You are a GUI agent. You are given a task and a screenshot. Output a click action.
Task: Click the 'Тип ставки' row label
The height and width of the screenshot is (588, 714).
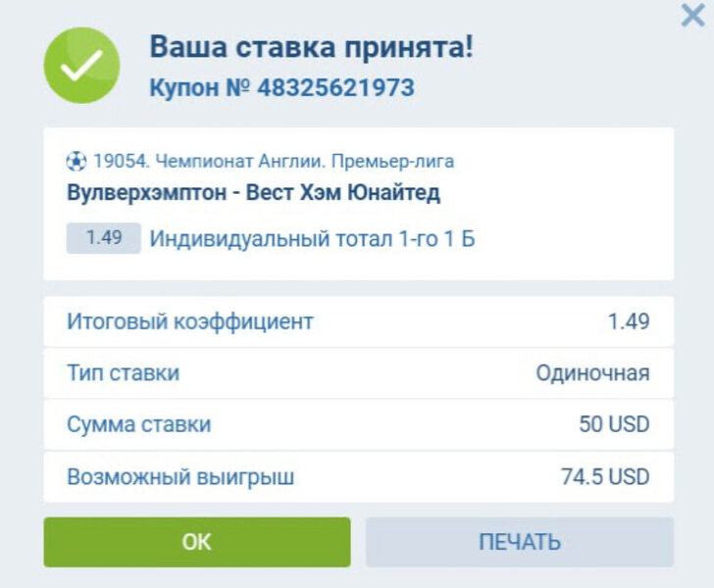pos(123,373)
